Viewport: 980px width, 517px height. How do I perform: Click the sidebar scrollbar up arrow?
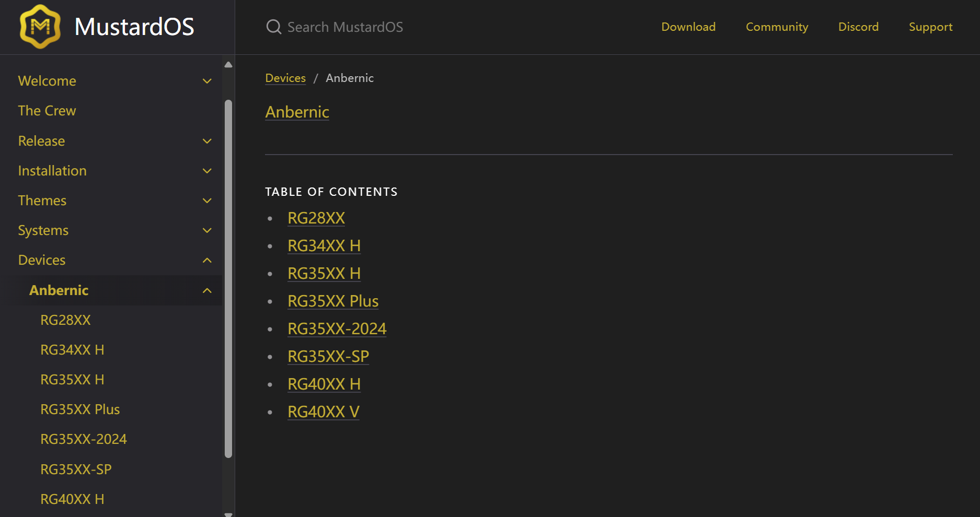[x=228, y=65]
